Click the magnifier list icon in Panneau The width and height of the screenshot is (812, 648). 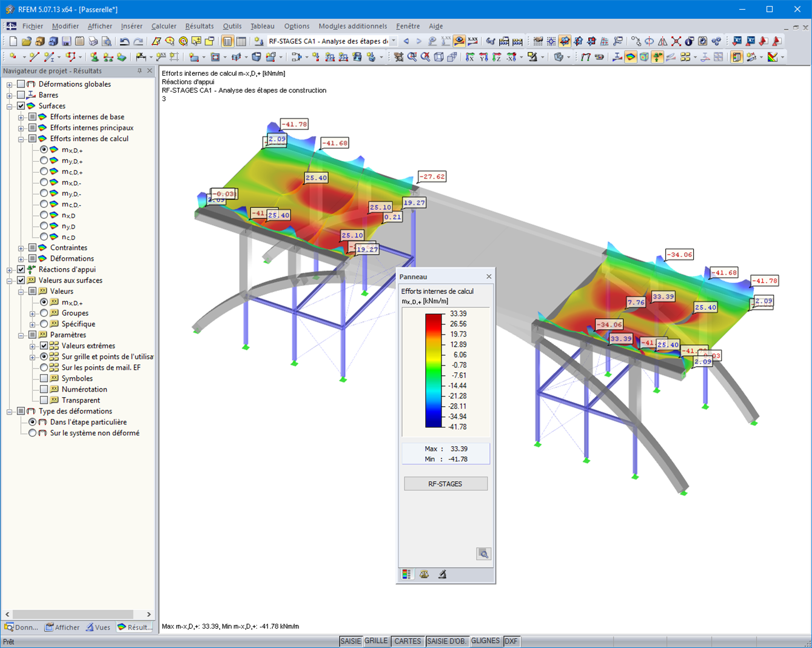[483, 553]
